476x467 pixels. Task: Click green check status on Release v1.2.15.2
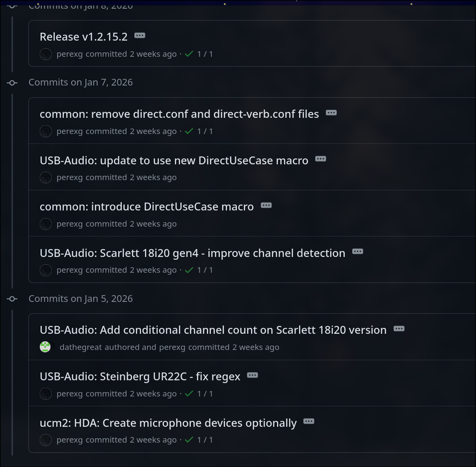click(189, 54)
